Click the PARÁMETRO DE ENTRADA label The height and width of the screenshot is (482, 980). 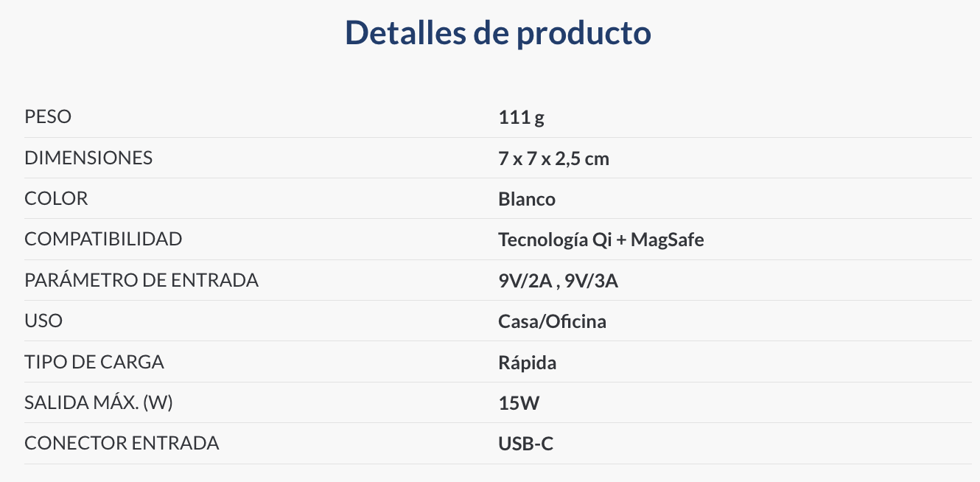tap(141, 281)
